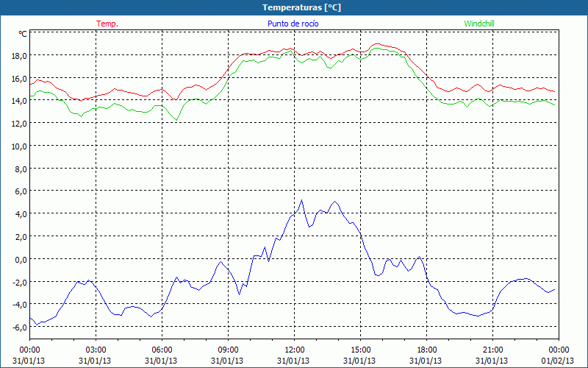
Task: Click the 6,0 y-axis value
Action: point(21,191)
